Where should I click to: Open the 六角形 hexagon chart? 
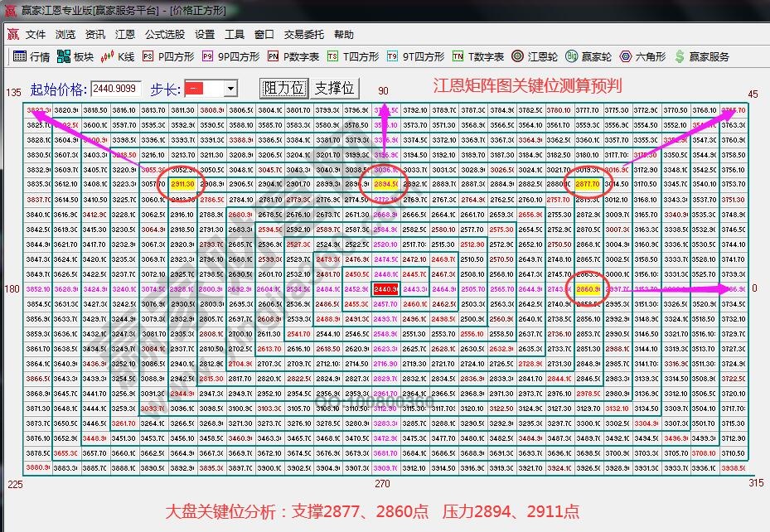click(x=638, y=57)
